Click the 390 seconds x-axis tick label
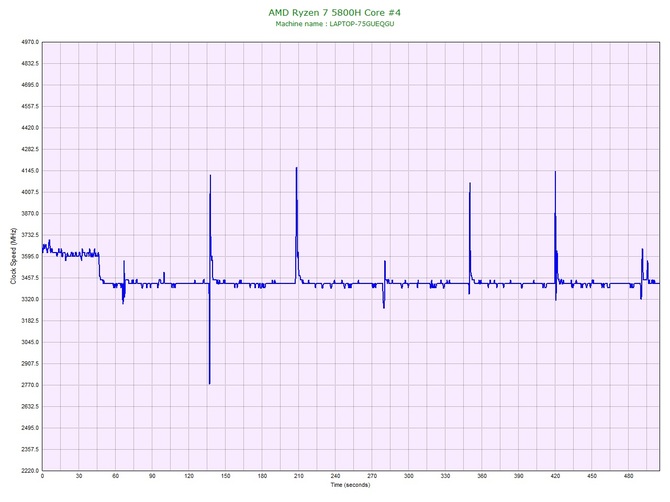 tap(519, 476)
